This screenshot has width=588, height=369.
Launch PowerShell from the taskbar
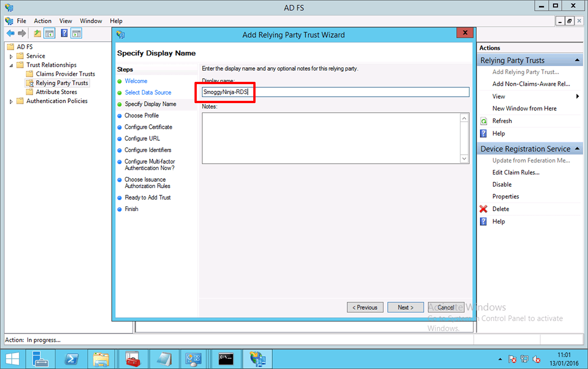point(71,359)
